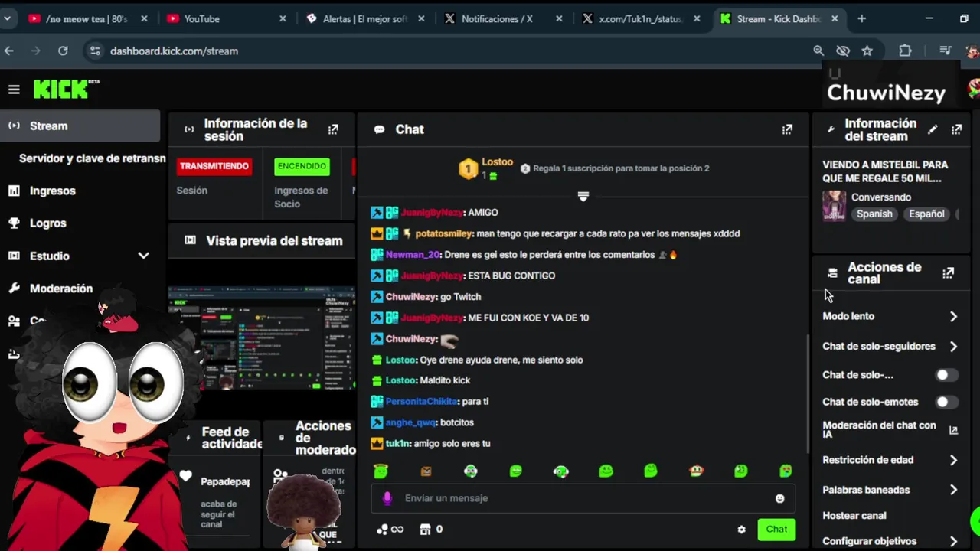Click the TRANSMITIENDO status badge
The image size is (980, 551).
click(214, 166)
